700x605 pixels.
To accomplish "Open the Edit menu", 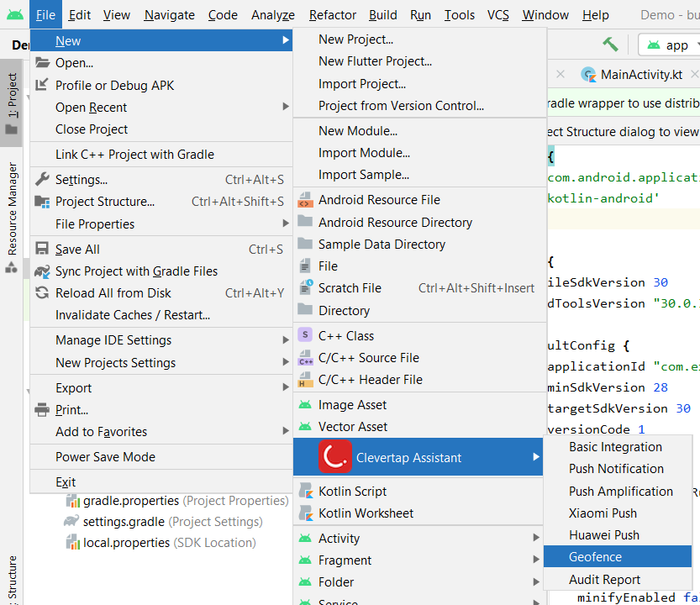I will pyautogui.click(x=80, y=15).
